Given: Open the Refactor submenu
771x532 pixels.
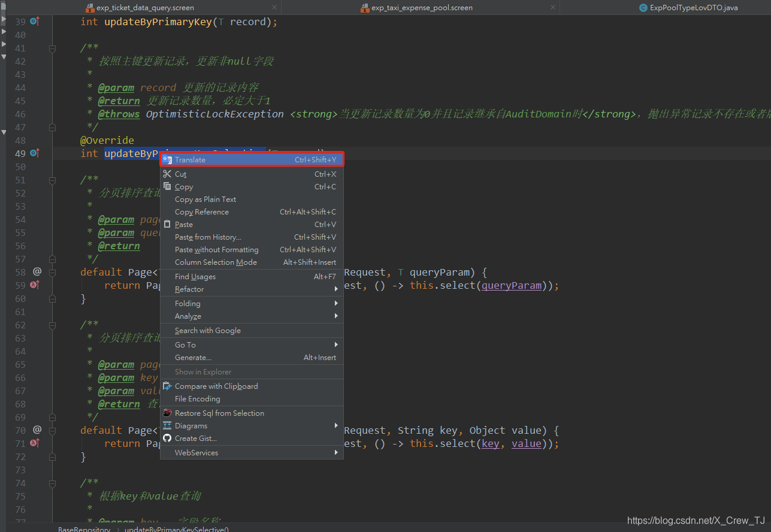Looking at the screenshot, I should (x=252, y=289).
